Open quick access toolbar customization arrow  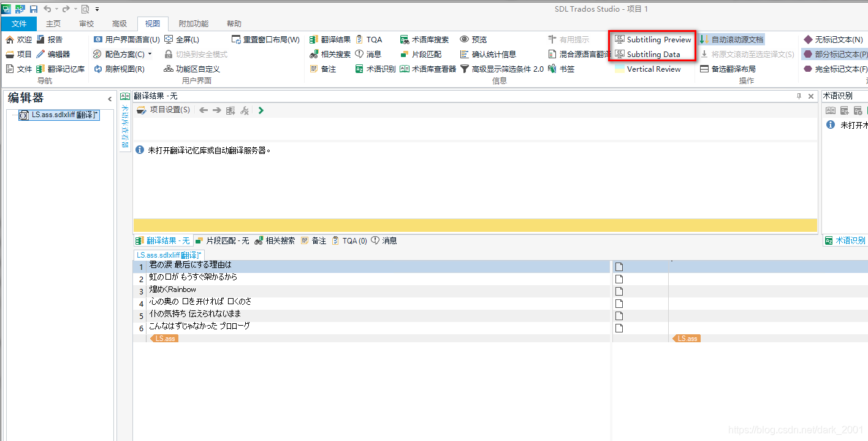[x=97, y=9]
